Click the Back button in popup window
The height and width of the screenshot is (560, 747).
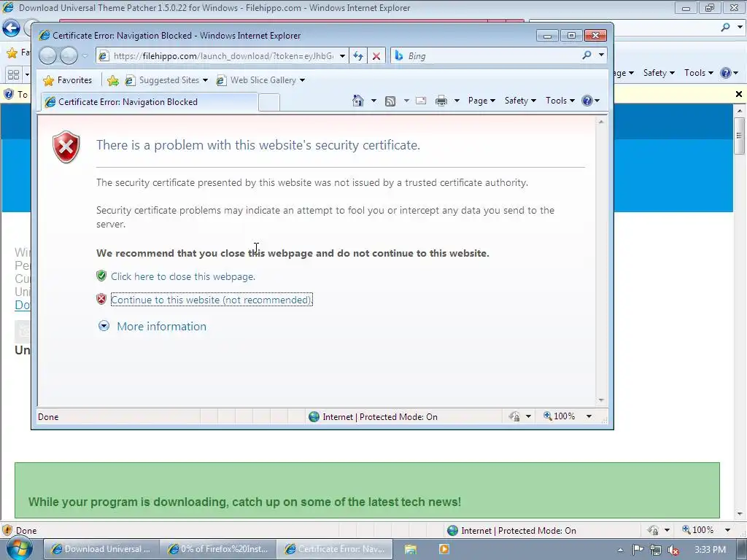pyautogui.click(x=47, y=55)
